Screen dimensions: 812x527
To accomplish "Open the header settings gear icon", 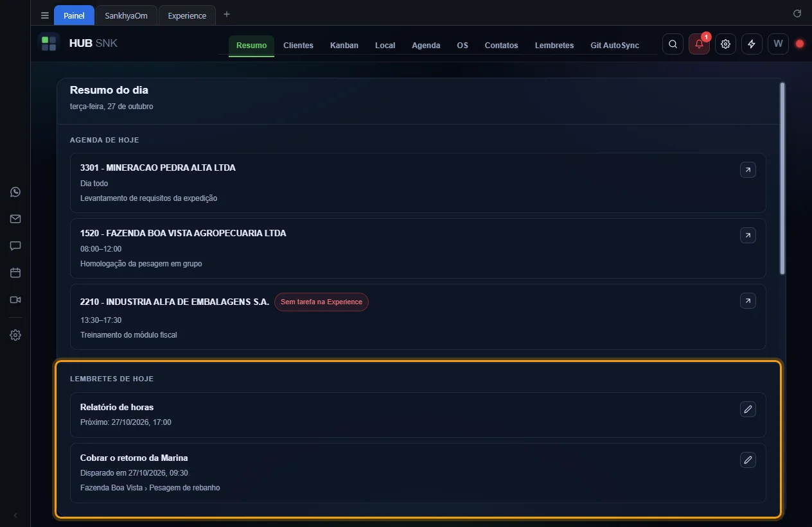I will coord(725,44).
